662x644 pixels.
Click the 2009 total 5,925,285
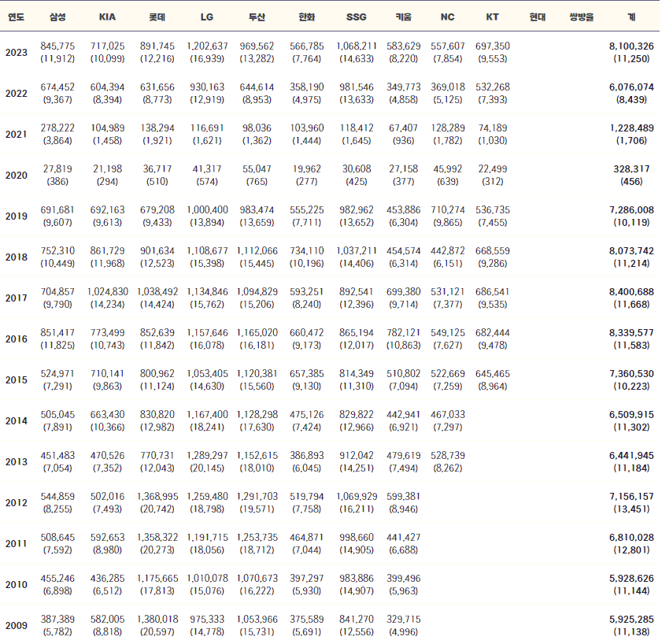[x=631, y=620]
